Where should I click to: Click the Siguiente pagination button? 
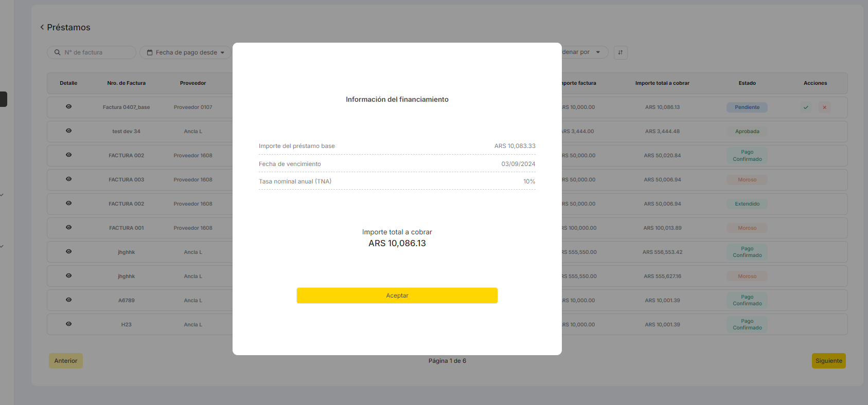tap(828, 361)
